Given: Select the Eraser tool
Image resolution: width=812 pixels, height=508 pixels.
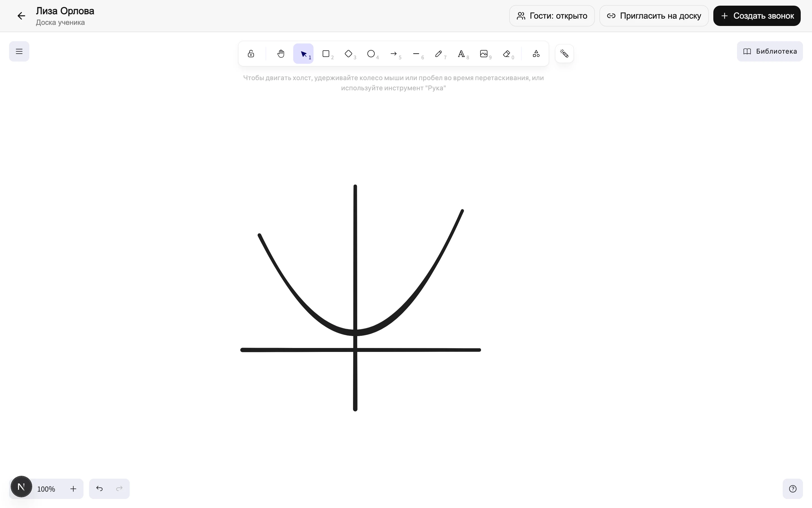Looking at the screenshot, I should [507, 54].
